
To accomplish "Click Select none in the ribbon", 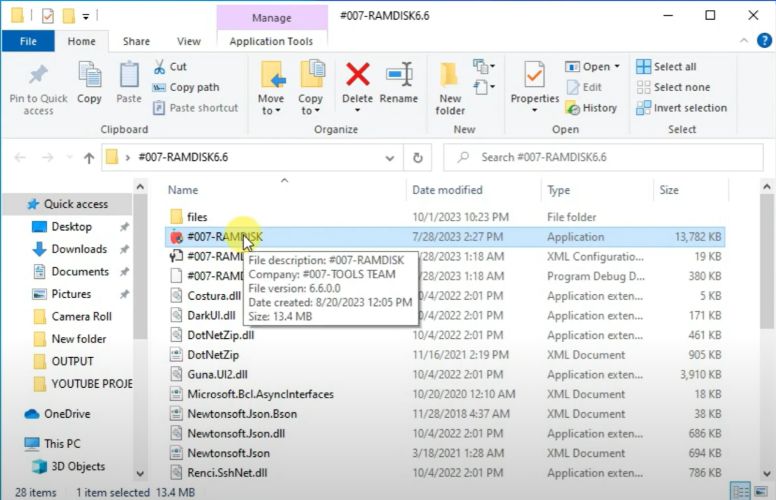I will click(x=673, y=87).
